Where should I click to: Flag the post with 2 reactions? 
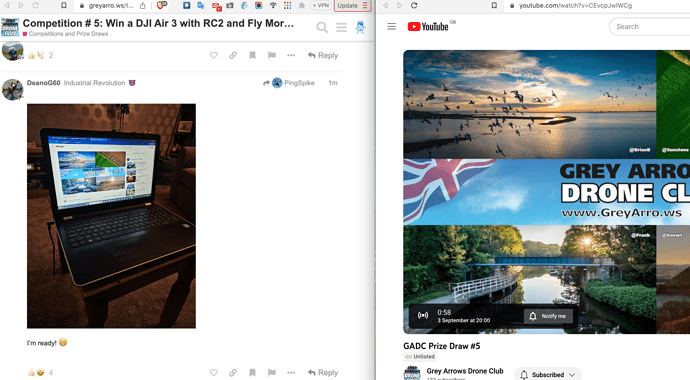point(272,55)
